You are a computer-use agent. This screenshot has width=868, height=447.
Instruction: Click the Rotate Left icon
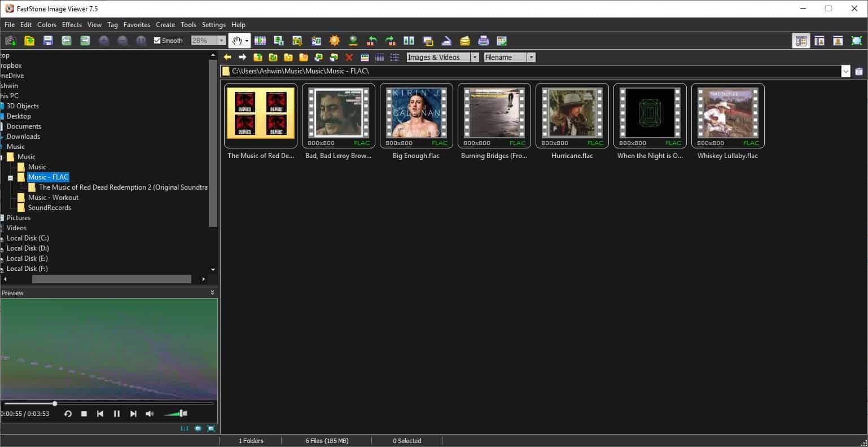[x=372, y=41]
